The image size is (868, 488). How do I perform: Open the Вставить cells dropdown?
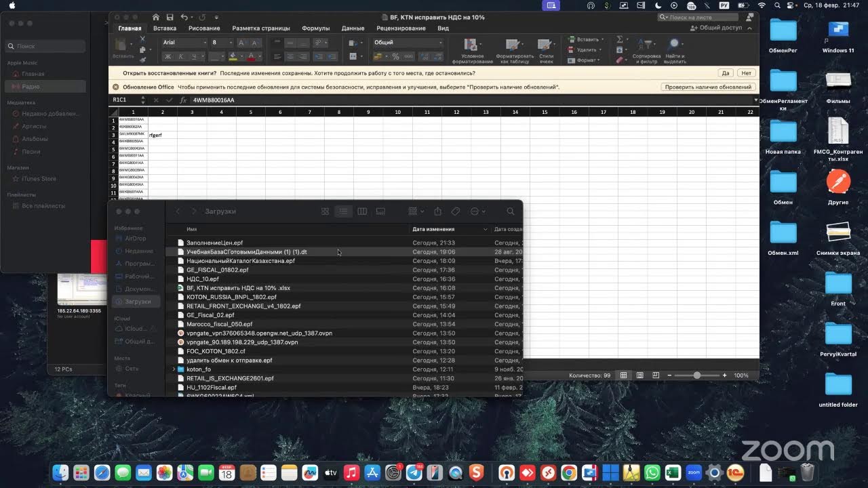click(586, 39)
